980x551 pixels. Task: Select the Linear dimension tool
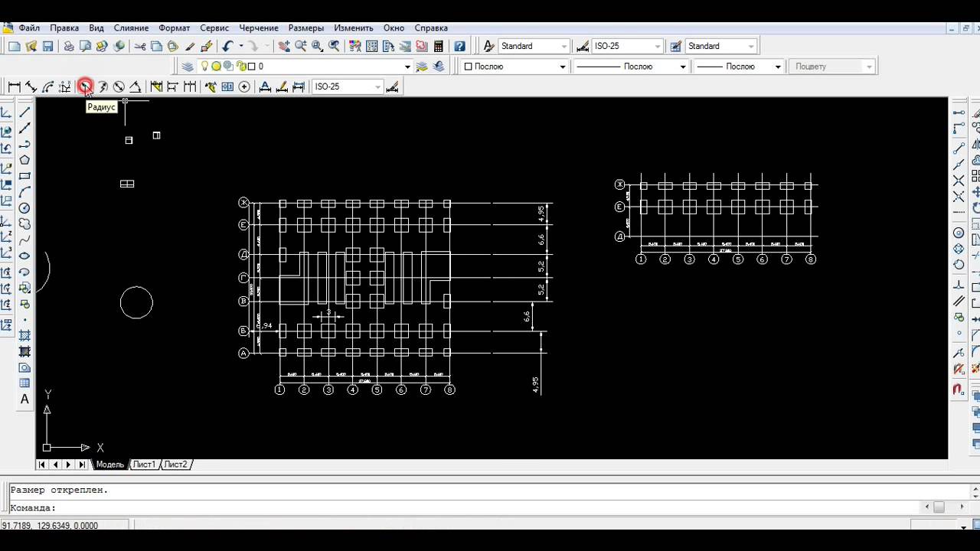pos(14,86)
